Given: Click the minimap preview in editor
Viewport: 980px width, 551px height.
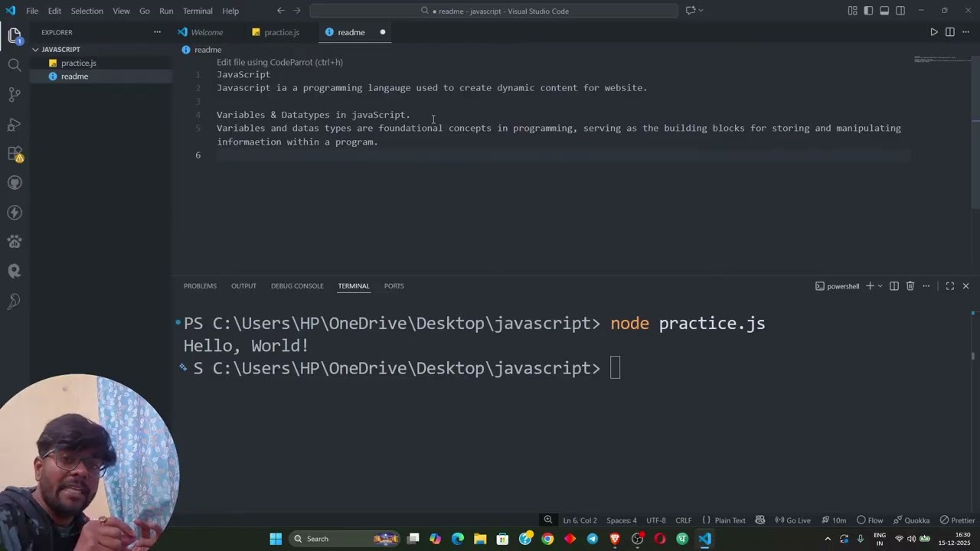Looking at the screenshot, I should pos(942,60).
